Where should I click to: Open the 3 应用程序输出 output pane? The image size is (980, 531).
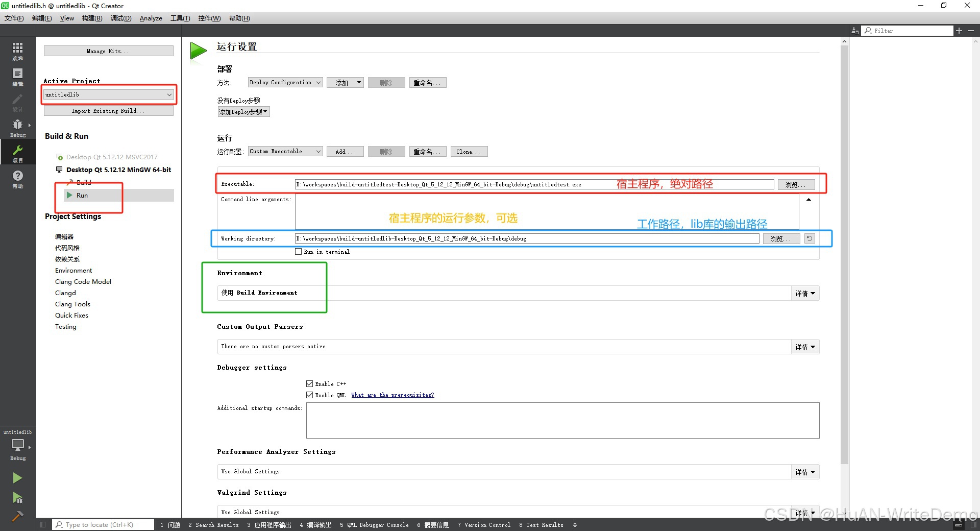click(x=269, y=525)
